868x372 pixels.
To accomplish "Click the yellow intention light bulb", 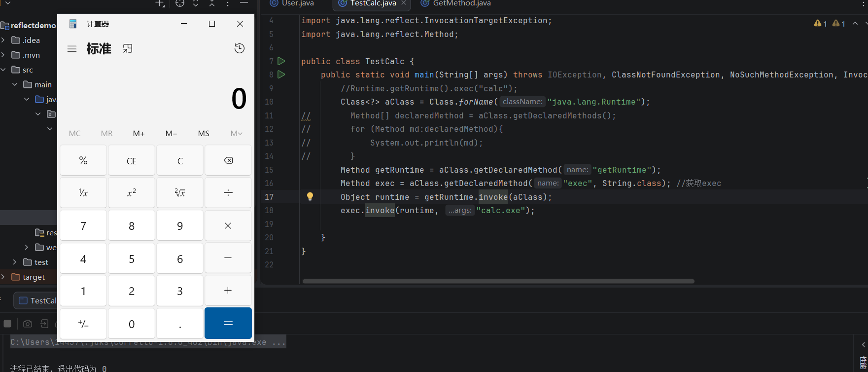I will pyautogui.click(x=310, y=197).
